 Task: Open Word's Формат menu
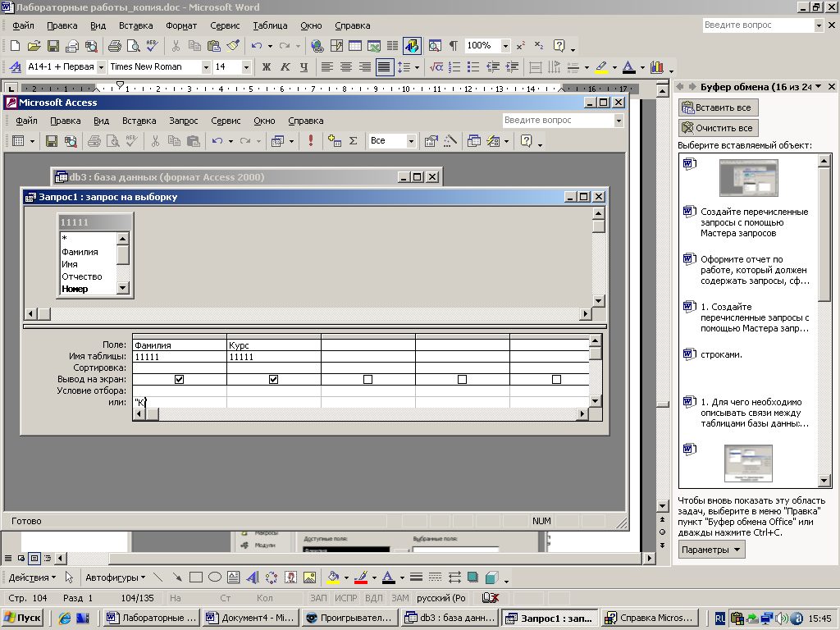(x=181, y=25)
